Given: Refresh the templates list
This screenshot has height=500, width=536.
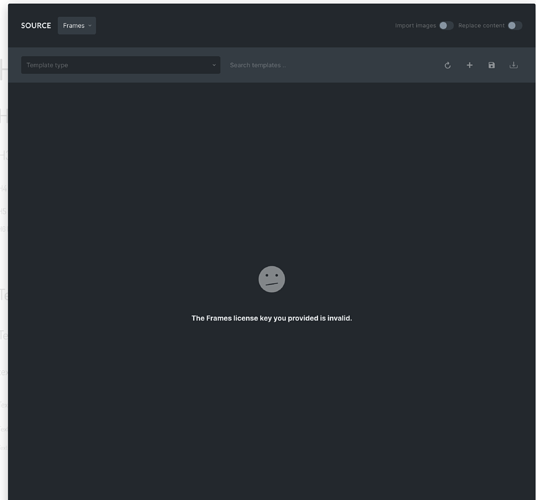Looking at the screenshot, I should (447, 65).
